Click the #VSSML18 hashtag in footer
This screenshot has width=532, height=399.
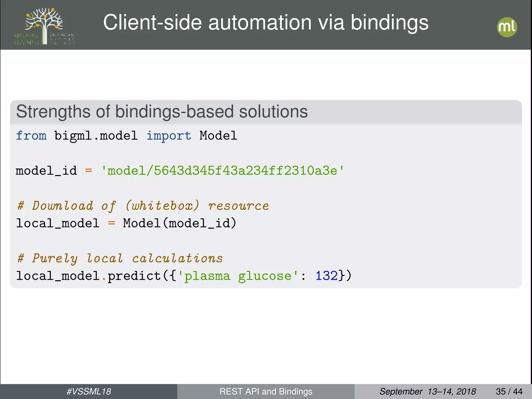[x=89, y=391]
